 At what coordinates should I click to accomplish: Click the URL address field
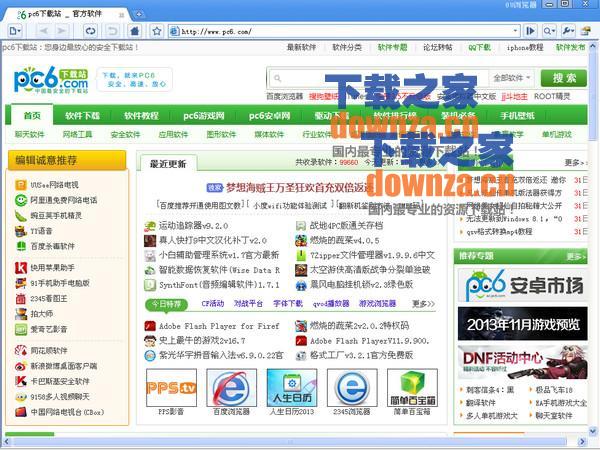coord(344,31)
